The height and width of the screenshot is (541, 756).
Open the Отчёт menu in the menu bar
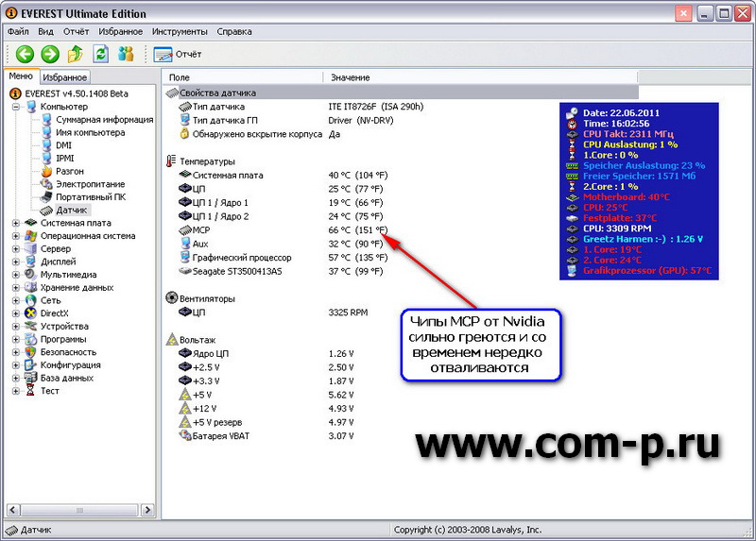coord(77,32)
